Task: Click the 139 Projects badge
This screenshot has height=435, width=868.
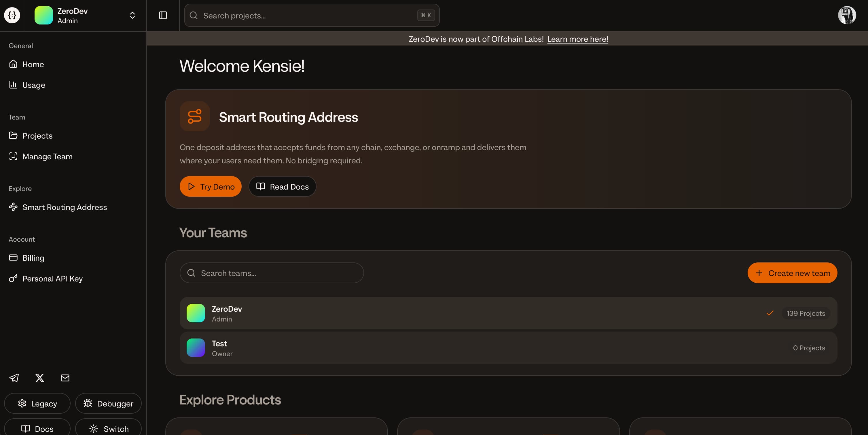Action: click(806, 313)
